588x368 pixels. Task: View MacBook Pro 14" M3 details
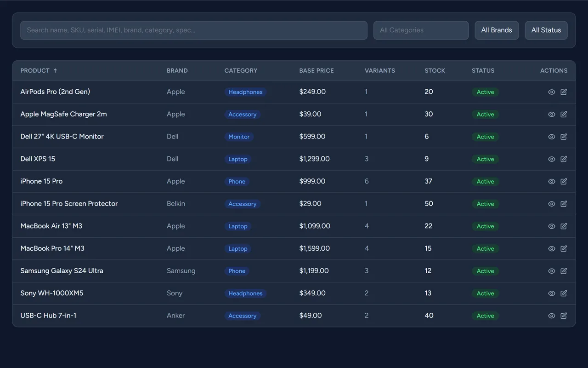(552, 249)
